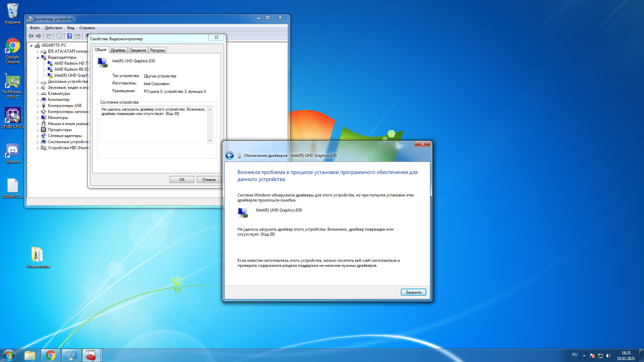Click OK in Видеоконтроллер properties

coord(182,180)
